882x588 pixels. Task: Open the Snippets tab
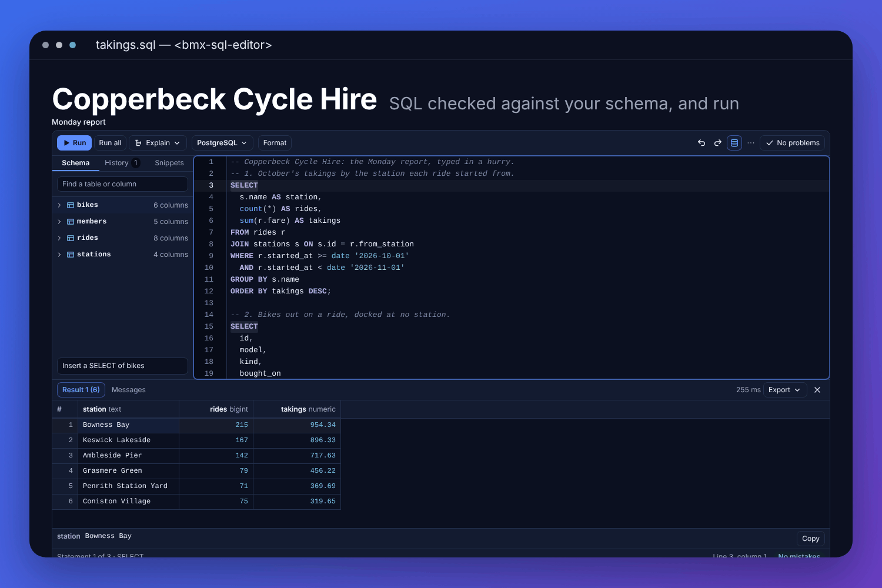pos(169,163)
